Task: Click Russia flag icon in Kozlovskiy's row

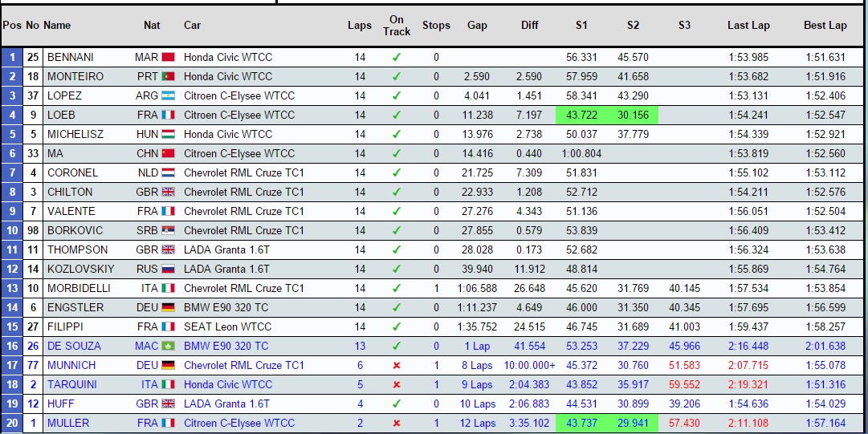Action: pyautogui.click(x=168, y=270)
